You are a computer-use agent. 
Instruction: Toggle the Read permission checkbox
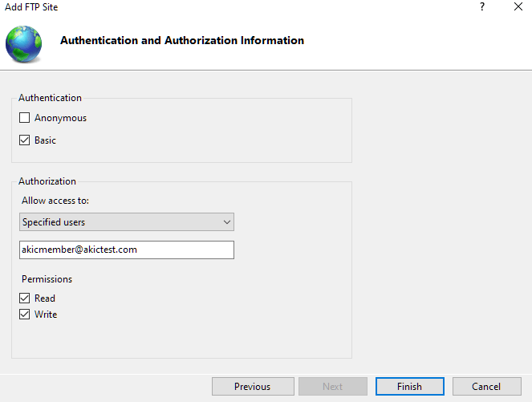click(x=25, y=298)
